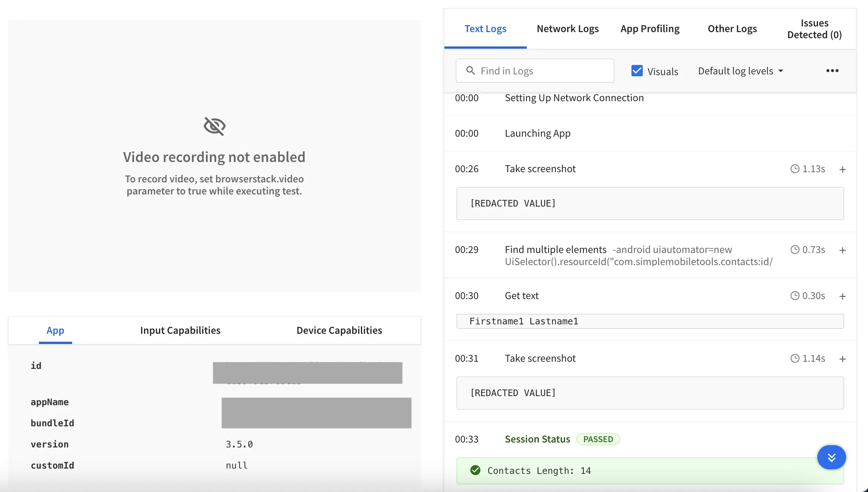
Task: Click the Issues Detected (0) tab
Action: [814, 29]
